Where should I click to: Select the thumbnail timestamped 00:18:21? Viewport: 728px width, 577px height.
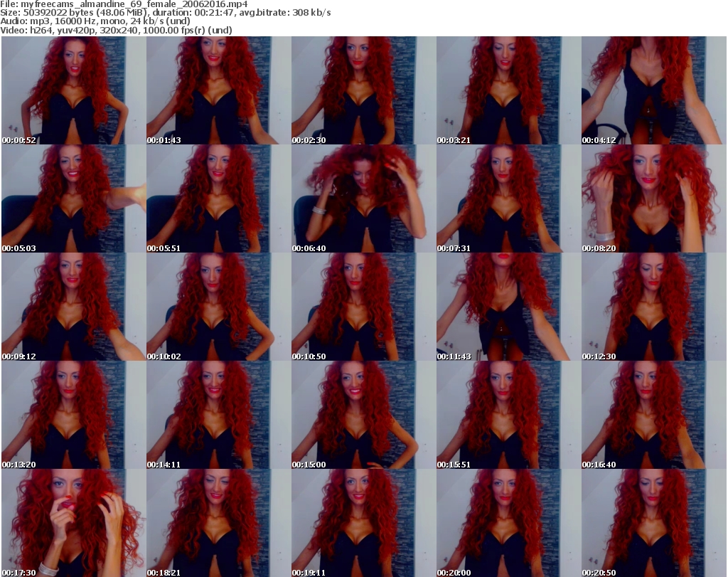point(219,523)
